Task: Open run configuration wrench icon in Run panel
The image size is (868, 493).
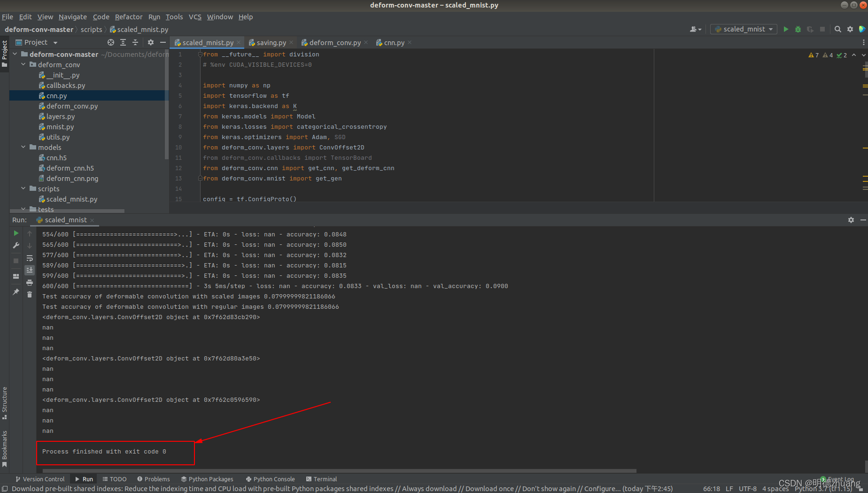Action: pyautogui.click(x=16, y=245)
